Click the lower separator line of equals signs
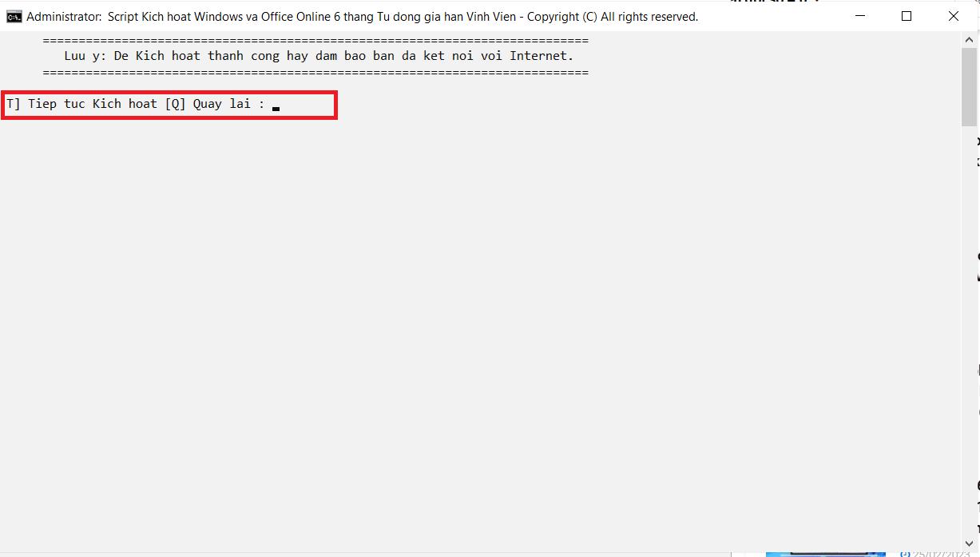The width and height of the screenshot is (980, 557). pyautogui.click(x=315, y=72)
